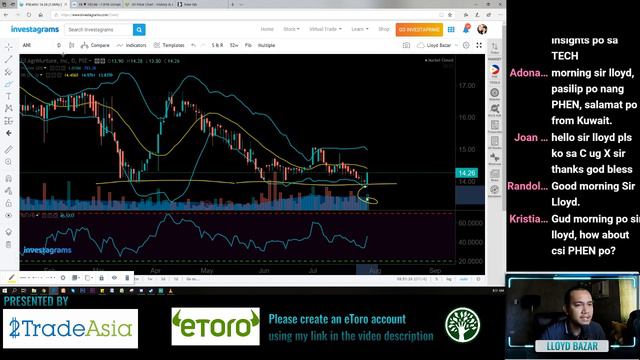Screen dimensions: 640x360
Task: Toggle fullscreen chart mode
Action: pos(479,45)
